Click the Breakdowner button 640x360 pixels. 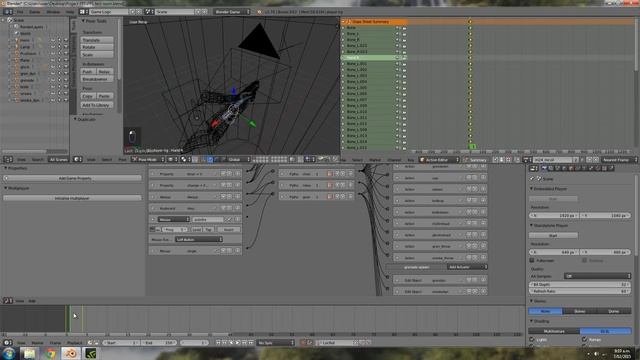tap(97, 79)
